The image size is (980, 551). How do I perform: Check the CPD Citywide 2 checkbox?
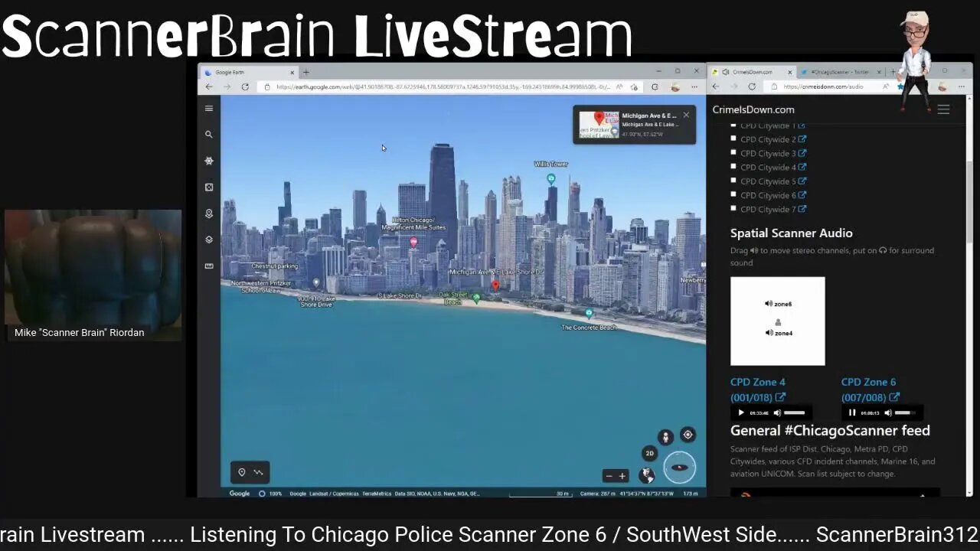coord(733,139)
